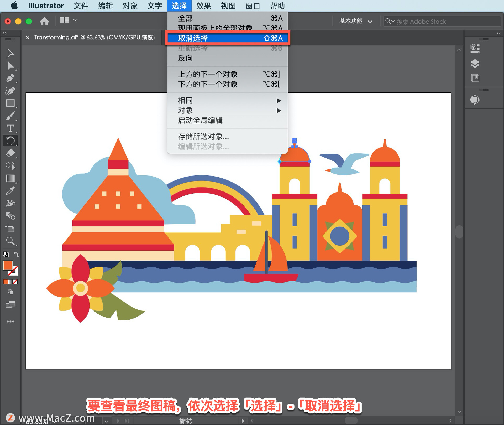
Task: Click 存储所选对象... menu entry
Action: [x=203, y=136]
